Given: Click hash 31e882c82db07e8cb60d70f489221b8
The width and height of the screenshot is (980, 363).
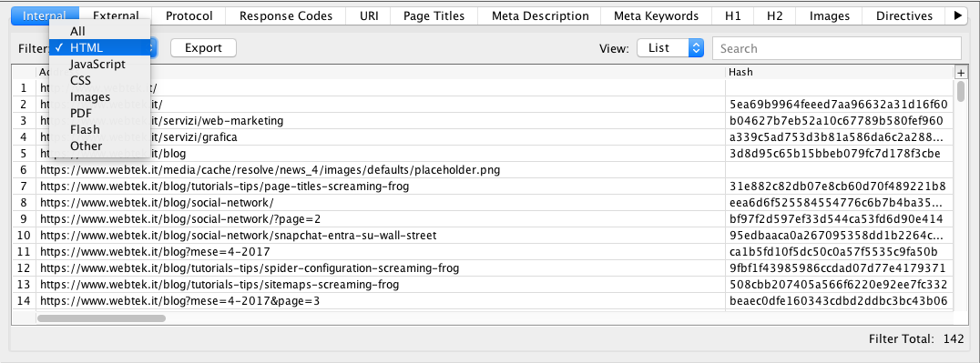Looking at the screenshot, I should 838,187.
